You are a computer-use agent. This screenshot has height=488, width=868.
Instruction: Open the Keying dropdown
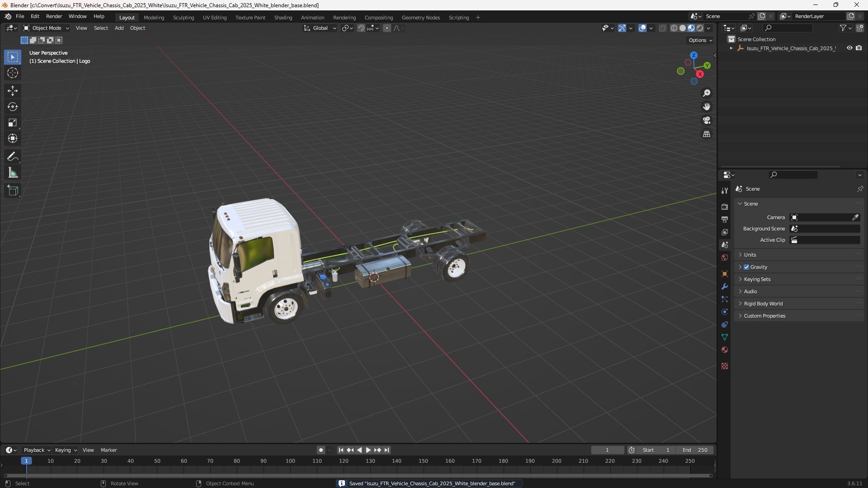(x=66, y=450)
